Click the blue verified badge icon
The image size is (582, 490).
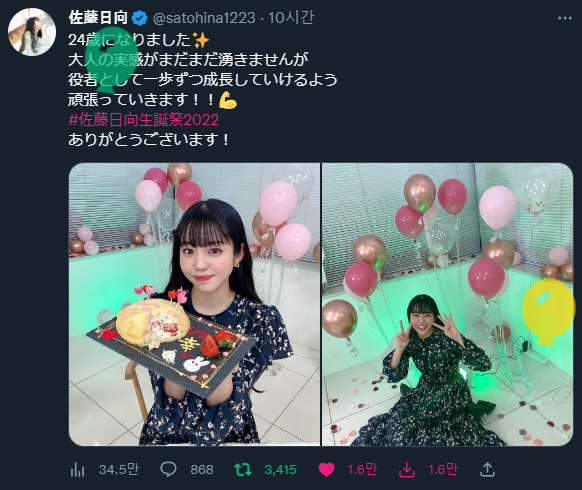(140, 18)
